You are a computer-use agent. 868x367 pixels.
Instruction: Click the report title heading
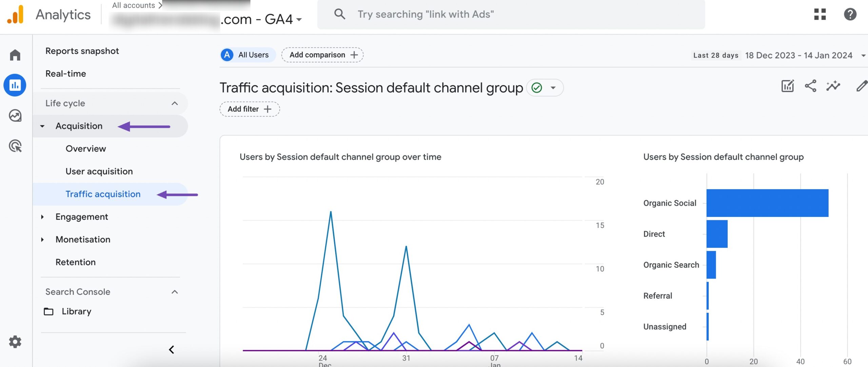point(371,88)
